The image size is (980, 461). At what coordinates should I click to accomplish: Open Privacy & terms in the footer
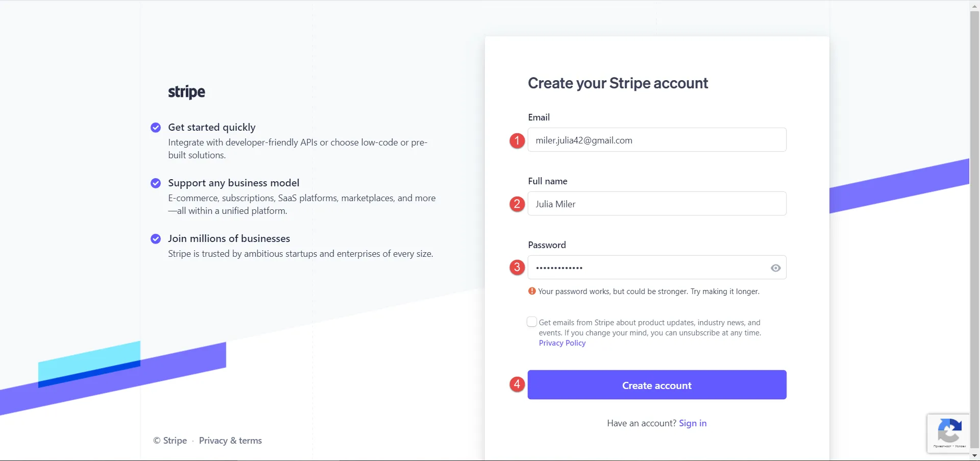tap(230, 440)
